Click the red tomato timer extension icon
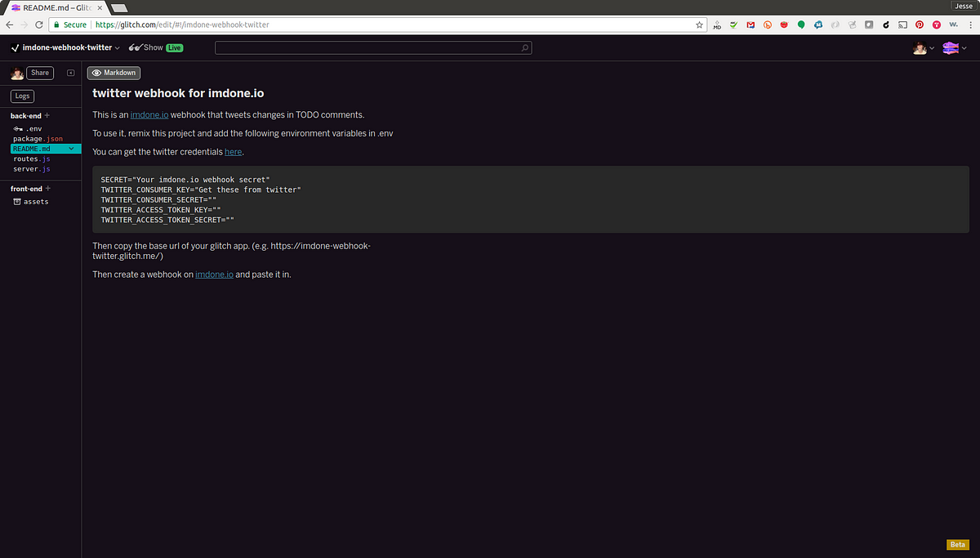The width and height of the screenshot is (980, 558). pyautogui.click(x=785, y=25)
